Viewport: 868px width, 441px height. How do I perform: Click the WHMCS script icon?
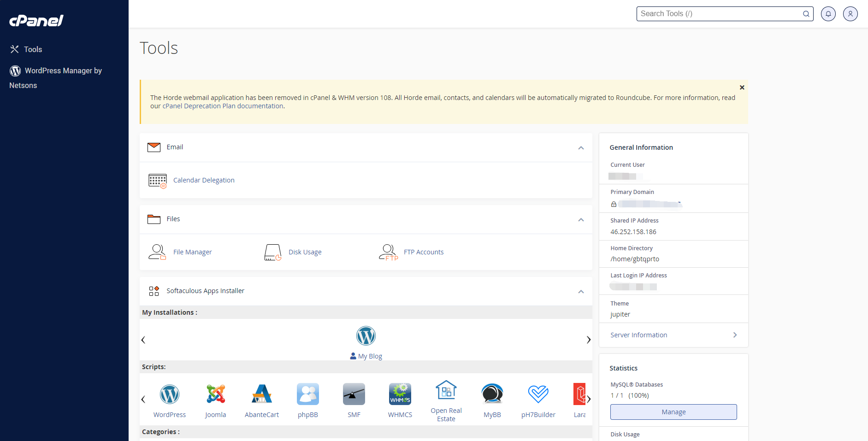coord(400,394)
